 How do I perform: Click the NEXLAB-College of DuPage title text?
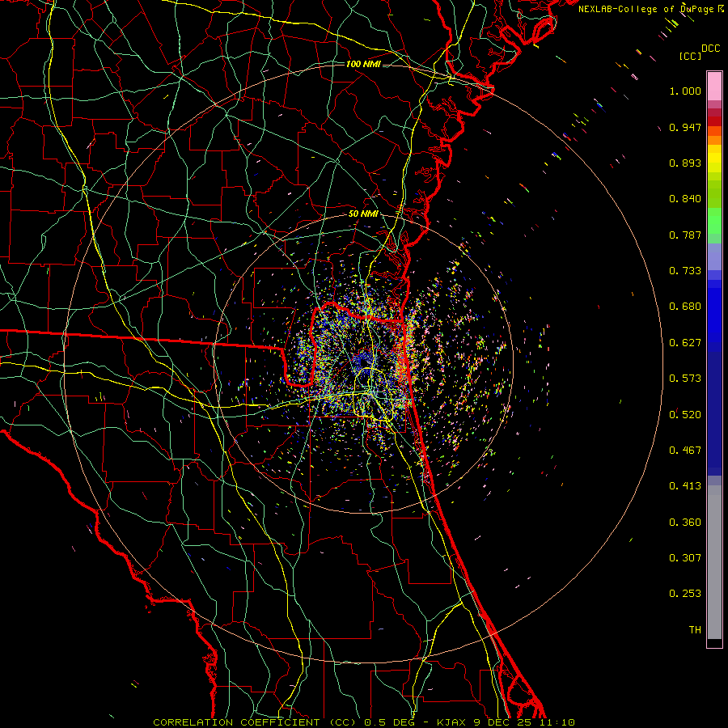click(x=651, y=9)
